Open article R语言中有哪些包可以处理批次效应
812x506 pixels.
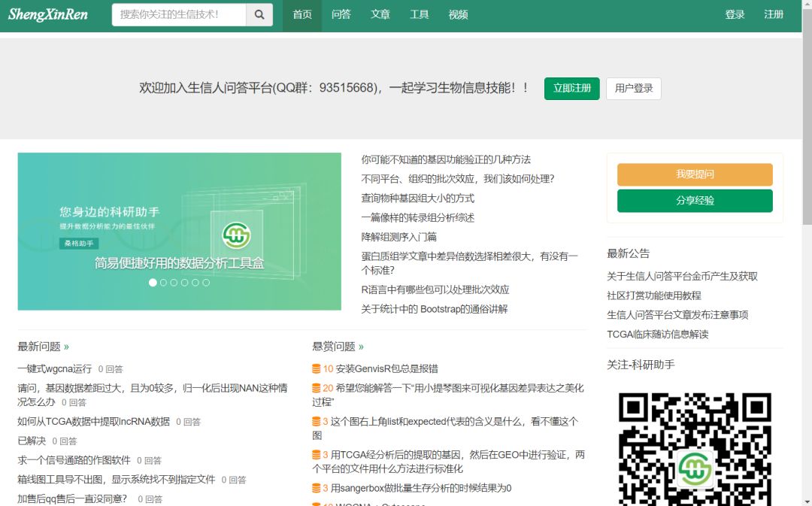[x=435, y=290]
